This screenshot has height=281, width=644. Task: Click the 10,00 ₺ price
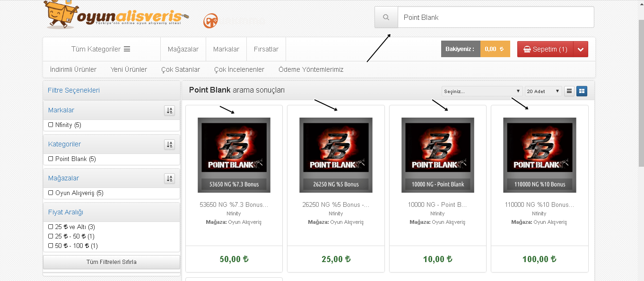[438, 259]
